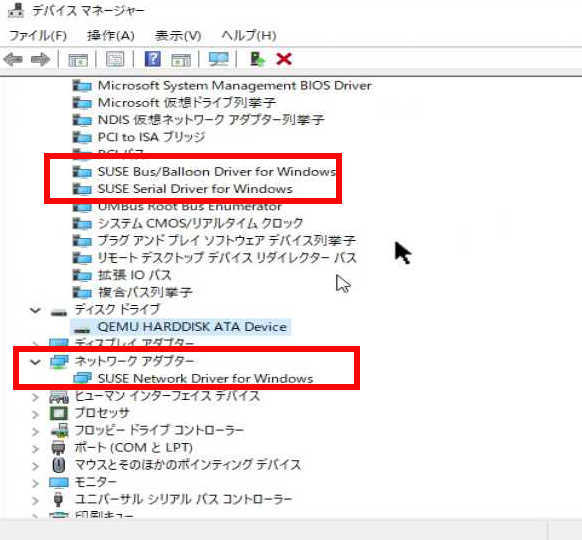582x540 pixels.
Task: Click the USB icon of ユニバーサル シリアル バス コントローラー
Action: click(58, 499)
